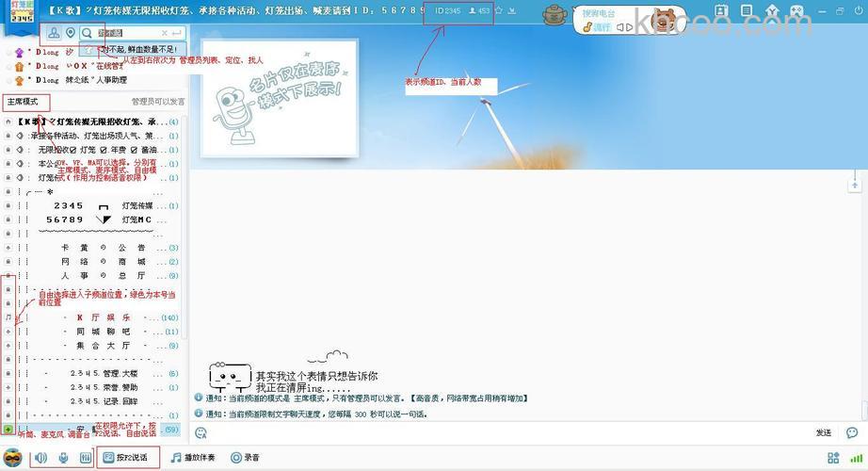The image size is (868, 471).
Task: Send message with 发送 button
Action: pyautogui.click(x=824, y=432)
